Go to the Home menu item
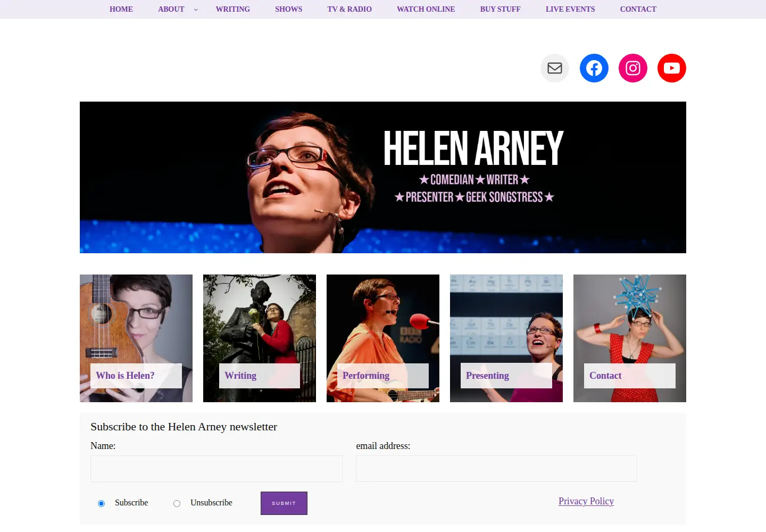Viewport: 766px width, 532px height. click(x=121, y=9)
